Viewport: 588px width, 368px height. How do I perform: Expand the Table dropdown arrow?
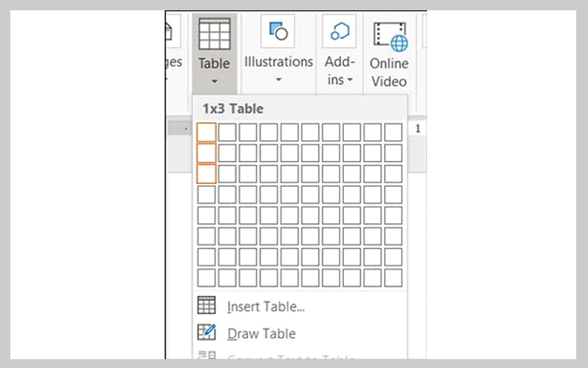(215, 82)
